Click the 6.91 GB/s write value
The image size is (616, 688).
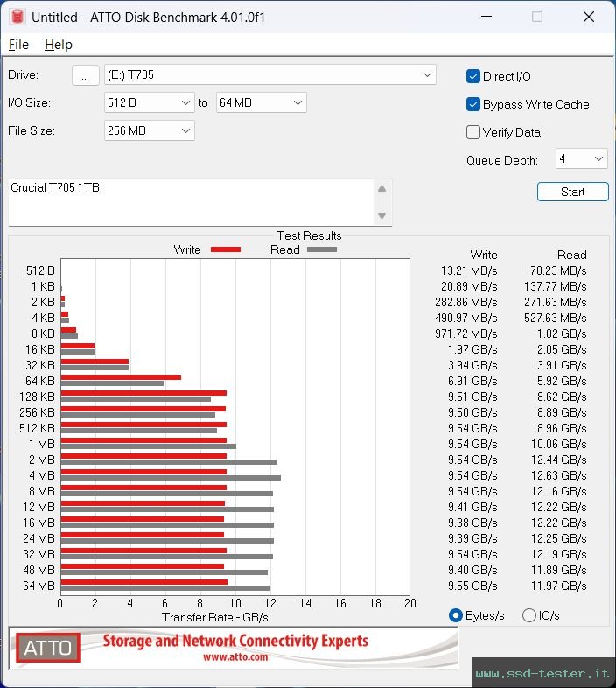tap(472, 381)
